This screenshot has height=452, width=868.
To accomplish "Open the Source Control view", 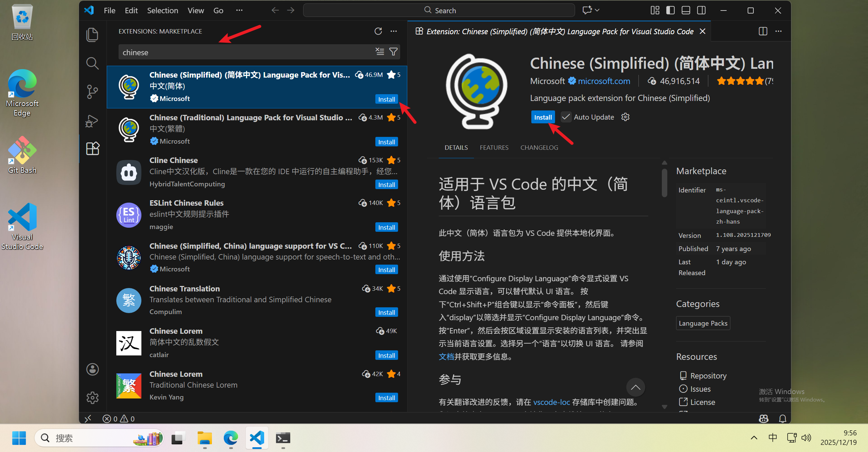I will (92, 91).
